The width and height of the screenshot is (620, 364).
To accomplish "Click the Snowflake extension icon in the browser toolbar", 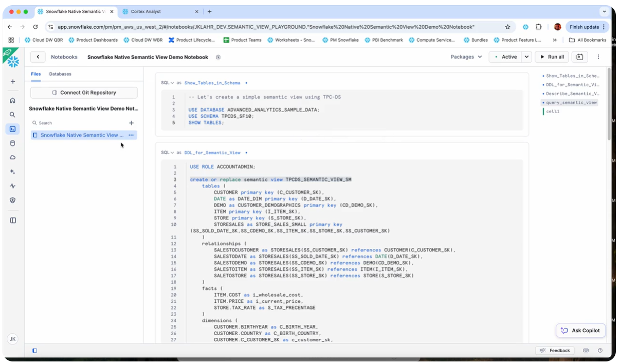I will tap(525, 27).
